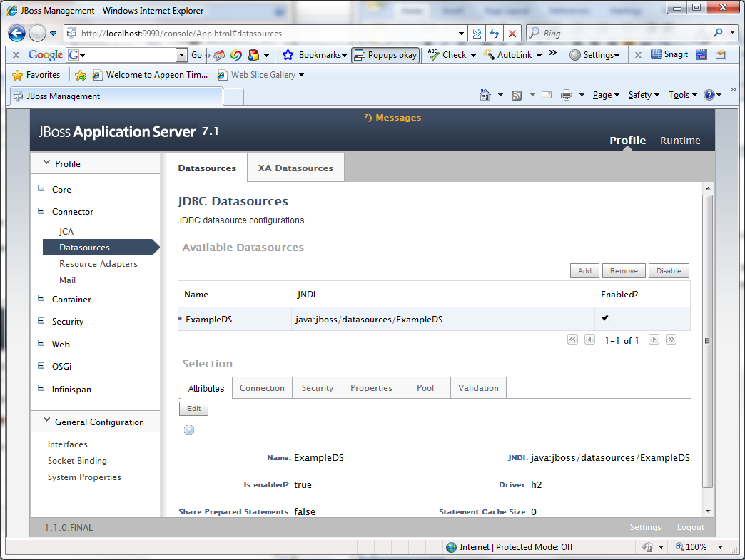Click the Refresh arrows icon

[495, 34]
